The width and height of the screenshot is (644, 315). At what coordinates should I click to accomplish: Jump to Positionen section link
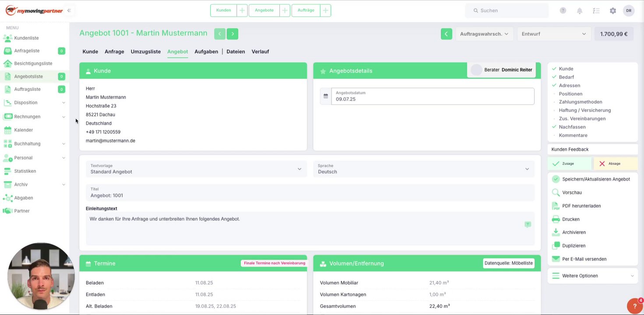click(570, 94)
